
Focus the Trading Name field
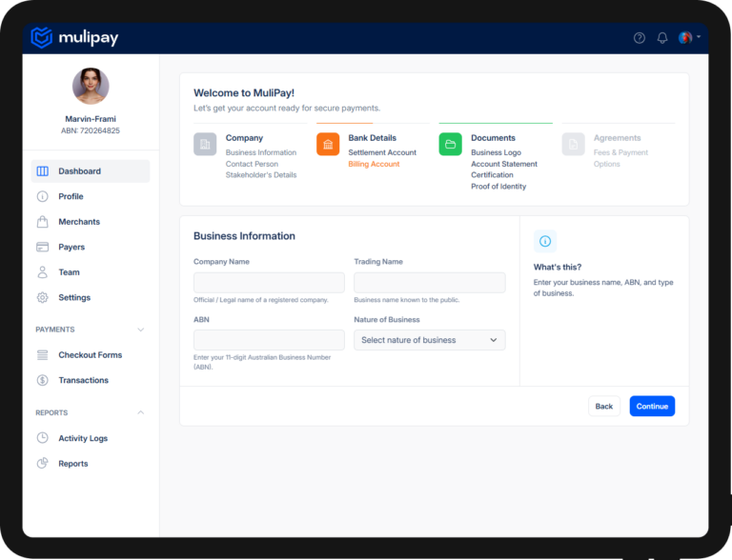click(x=430, y=283)
